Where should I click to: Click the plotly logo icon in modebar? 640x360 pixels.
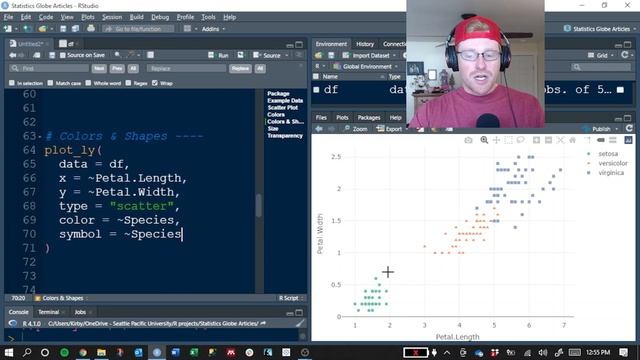click(x=628, y=140)
